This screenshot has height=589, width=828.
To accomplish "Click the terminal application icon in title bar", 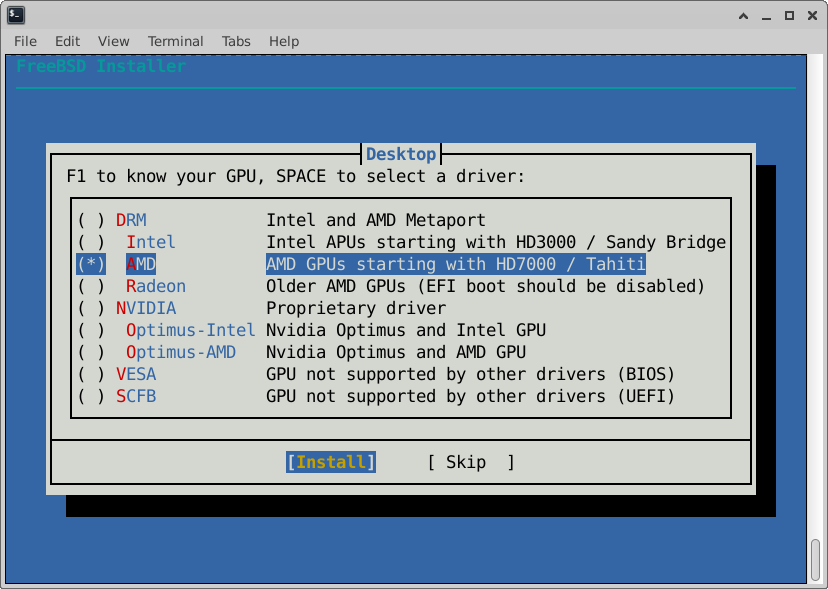I will pos(16,15).
